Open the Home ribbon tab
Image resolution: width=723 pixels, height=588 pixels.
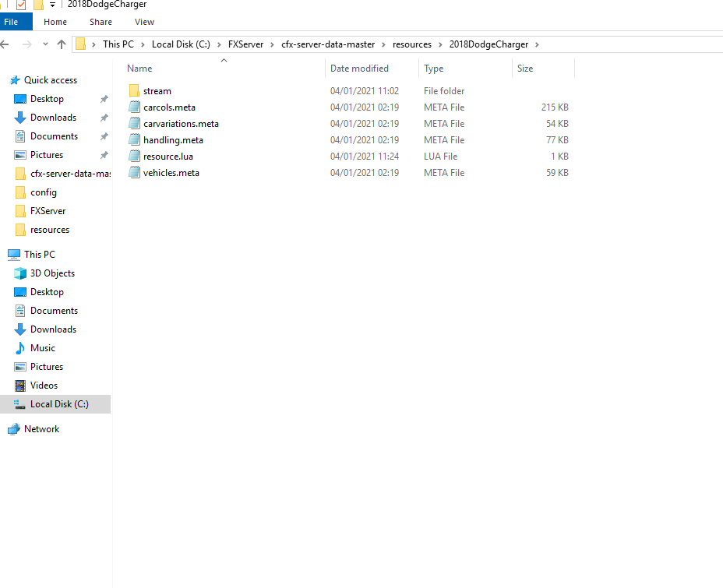point(55,22)
